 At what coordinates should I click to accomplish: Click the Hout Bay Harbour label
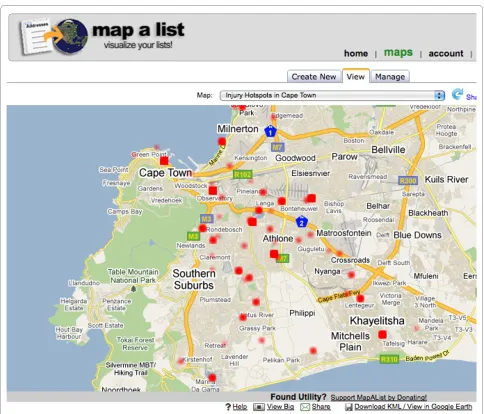(x=69, y=333)
